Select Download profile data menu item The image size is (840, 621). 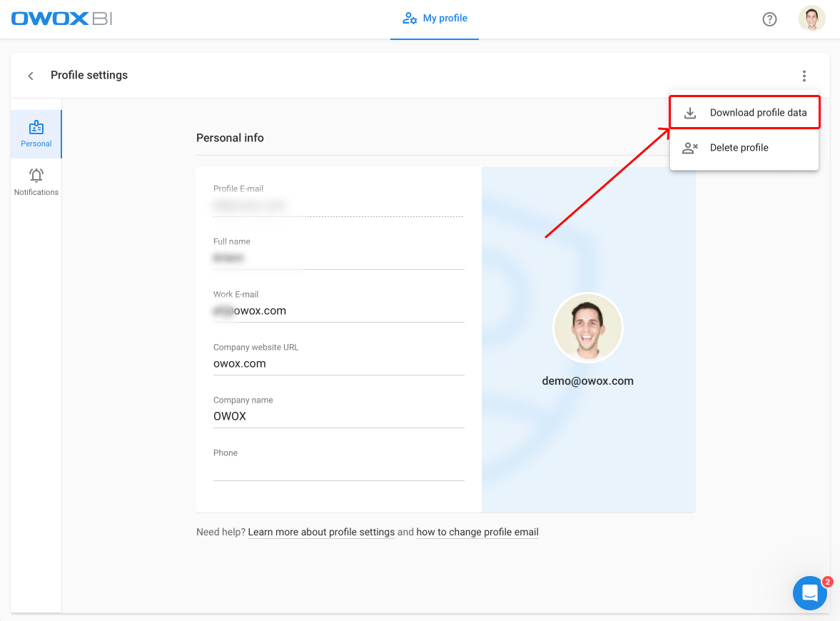744,113
